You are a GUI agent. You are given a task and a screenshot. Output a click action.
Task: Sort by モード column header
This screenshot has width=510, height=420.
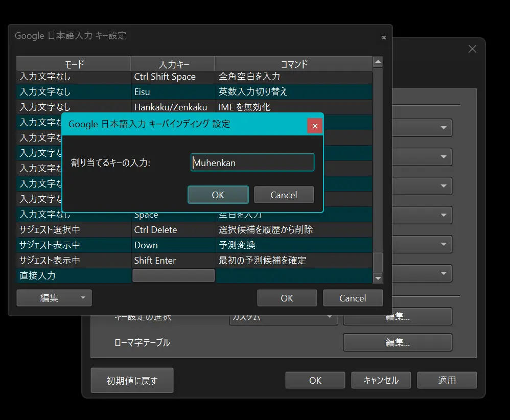coord(74,64)
